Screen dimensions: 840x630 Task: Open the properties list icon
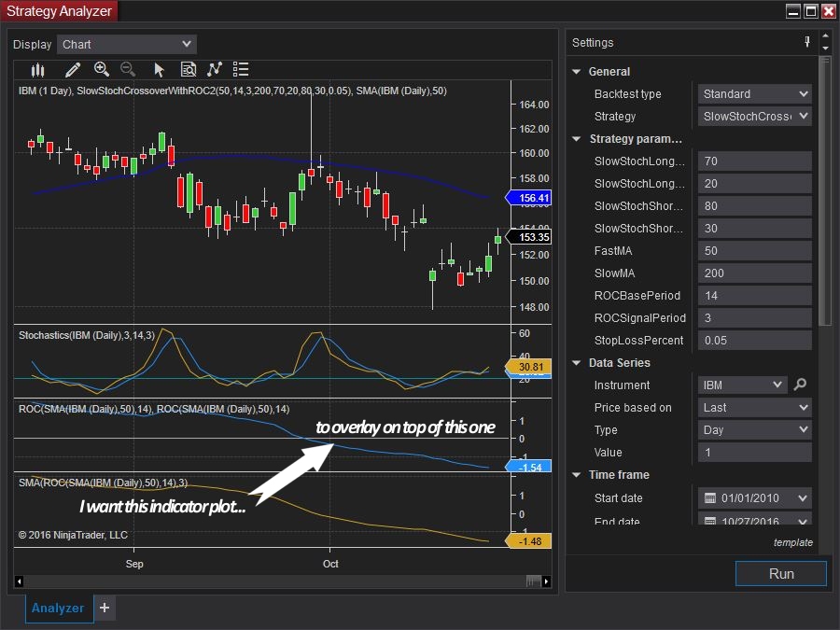241,69
